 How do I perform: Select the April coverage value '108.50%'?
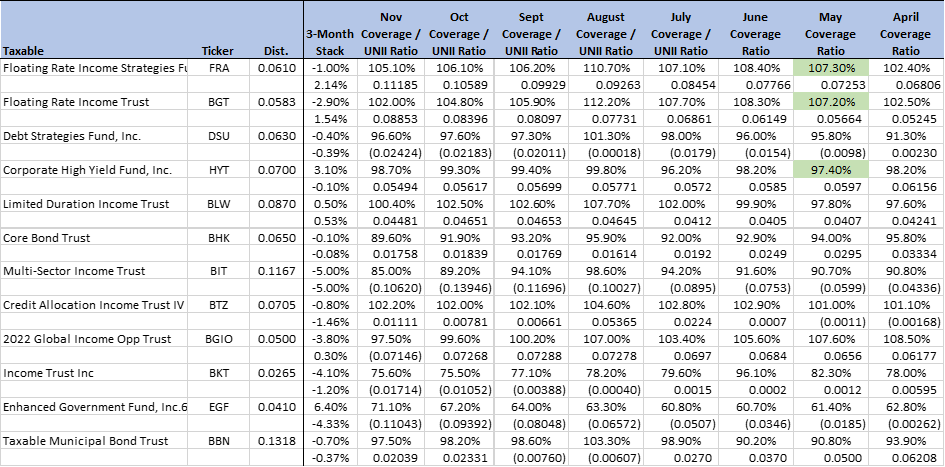pos(905,339)
